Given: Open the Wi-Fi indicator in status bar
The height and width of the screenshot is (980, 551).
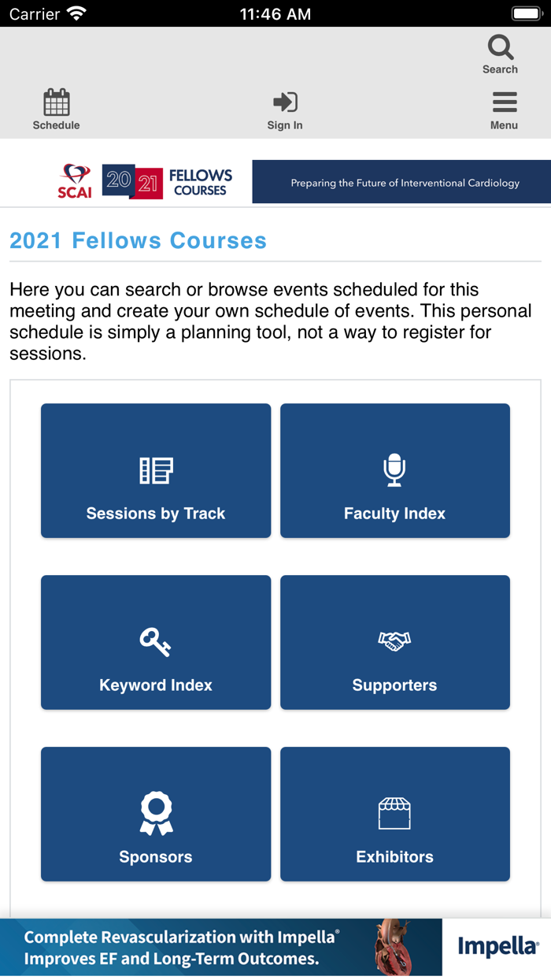Looking at the screenshot, I should tap(75, 12).
